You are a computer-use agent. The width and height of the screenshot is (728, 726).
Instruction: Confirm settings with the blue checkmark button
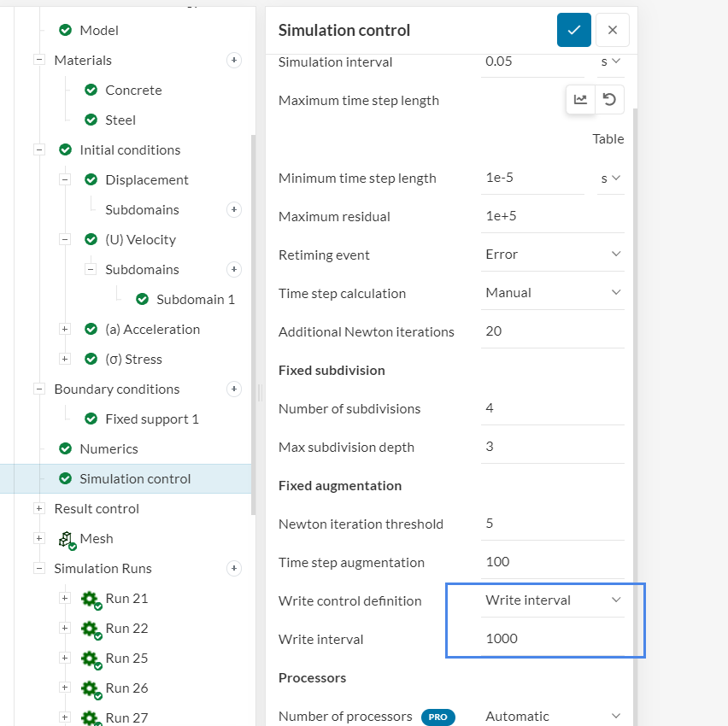(x=574, y=30)
